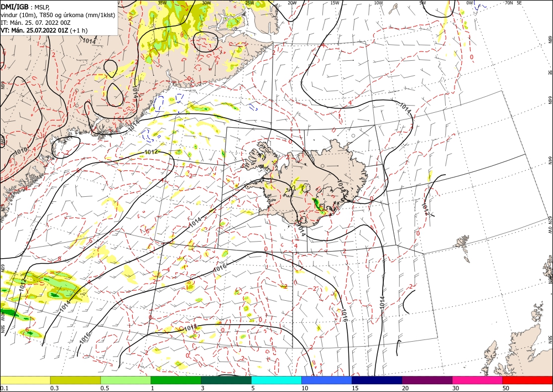Click the navy 15–20 legend color band
Screen dimensions: 553x392
pyautogui.click(x=377, y=380)
